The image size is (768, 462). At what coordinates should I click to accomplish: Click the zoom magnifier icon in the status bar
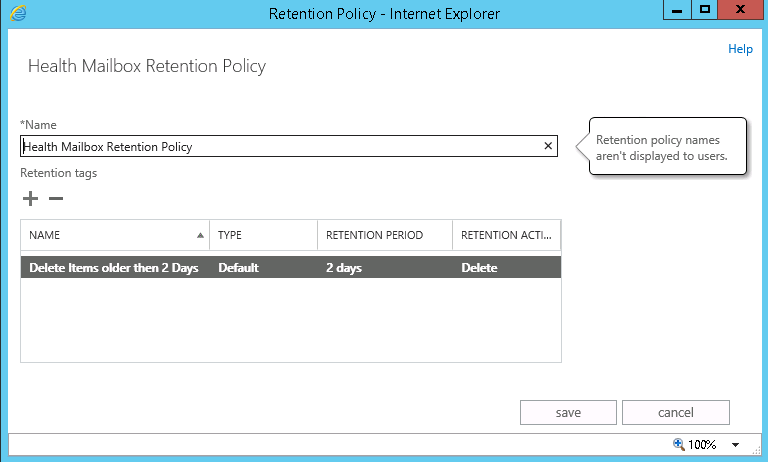click(678, 444)
